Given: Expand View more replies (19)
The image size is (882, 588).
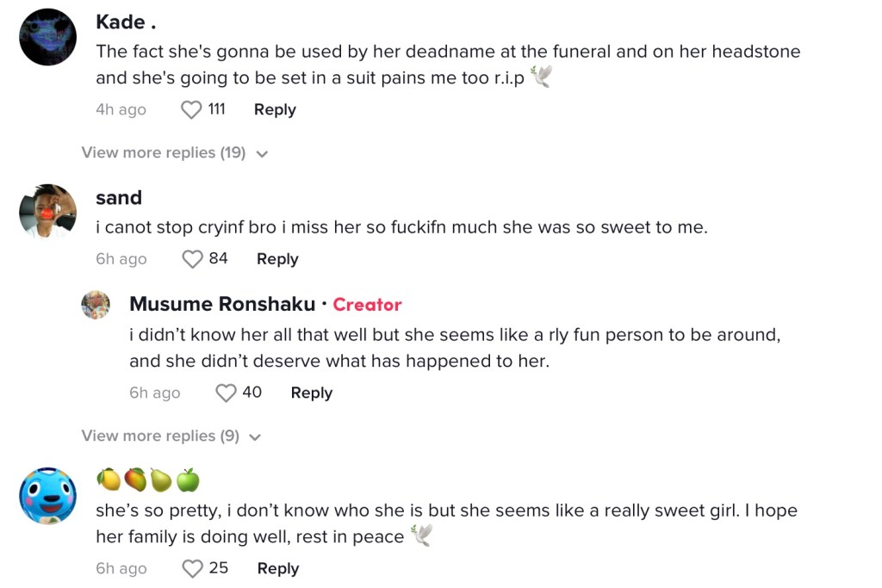Looking at the screenshot, I should [164, 152].
